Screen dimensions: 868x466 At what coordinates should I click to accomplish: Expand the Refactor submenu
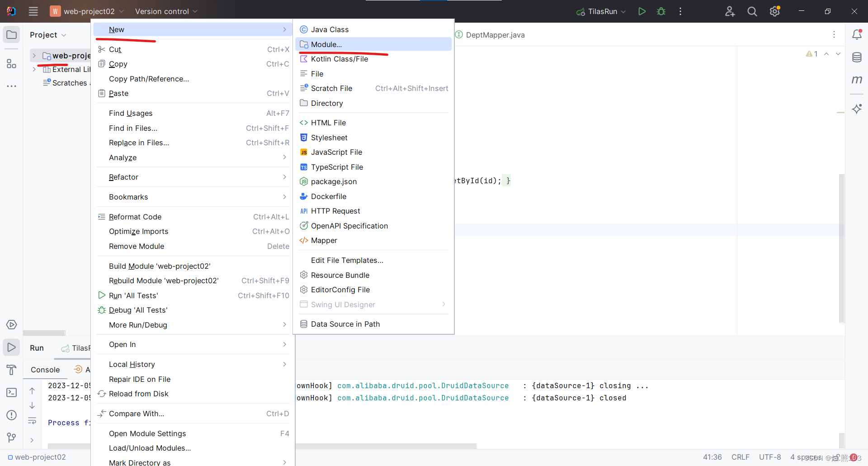click(x=193, y=177)
